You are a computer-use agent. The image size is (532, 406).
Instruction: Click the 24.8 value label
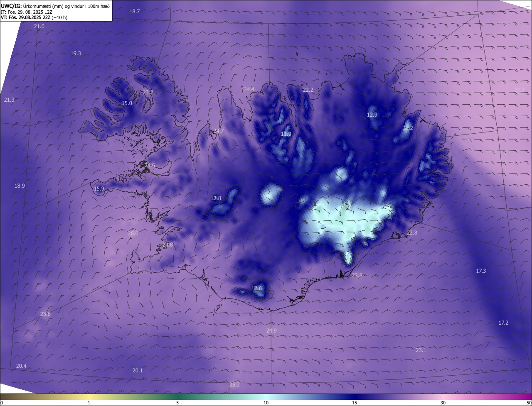[x=167, y=245]
